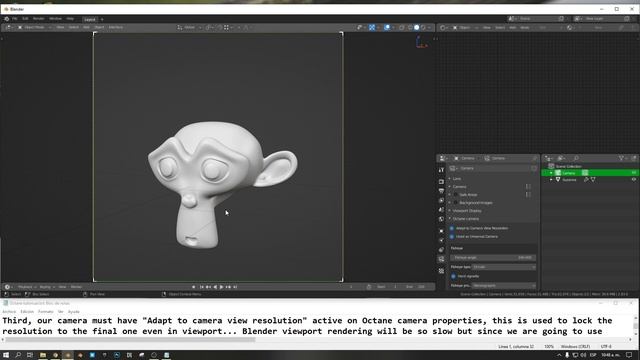This screenshot has width=640, height=360.
Task: Open the viewport Add menu
Action: (86, 27)
